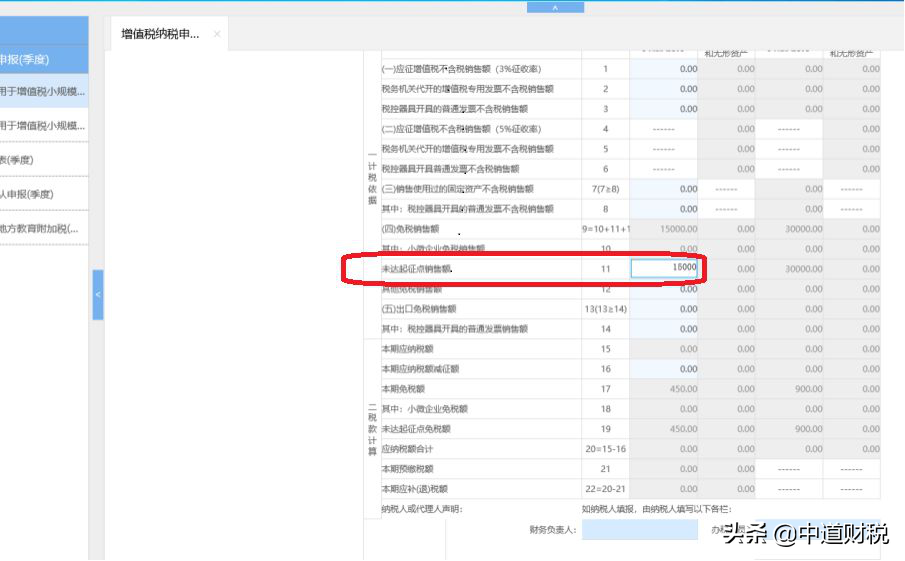
Task: Click the 财务负责人 input box
Action: coord(640,530)
